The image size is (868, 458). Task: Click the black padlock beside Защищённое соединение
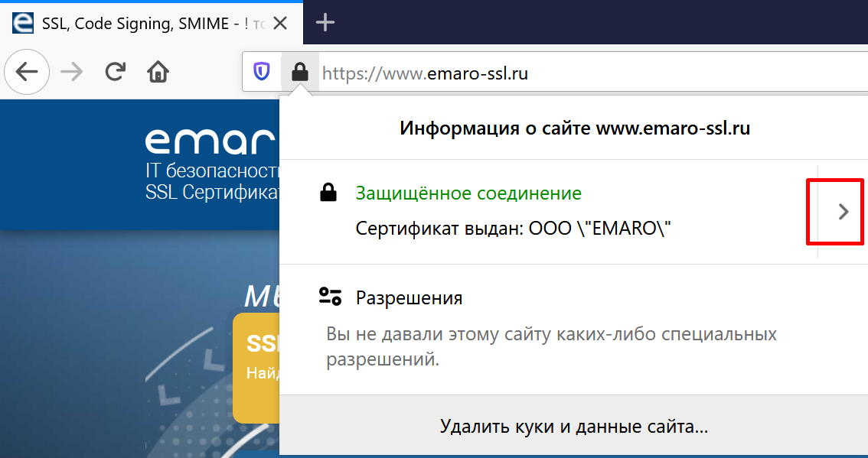click(328, 193)
